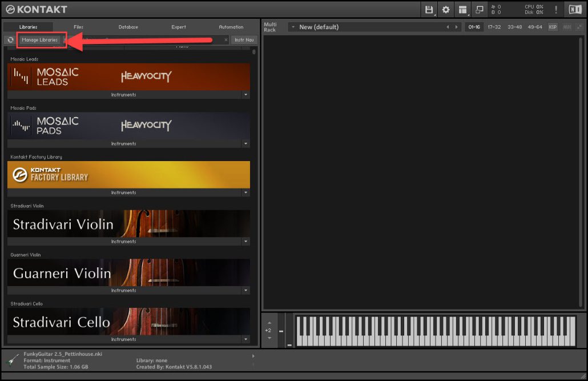
Task: Click the libraries list scrollbar handle
Action: pos(254,52)
